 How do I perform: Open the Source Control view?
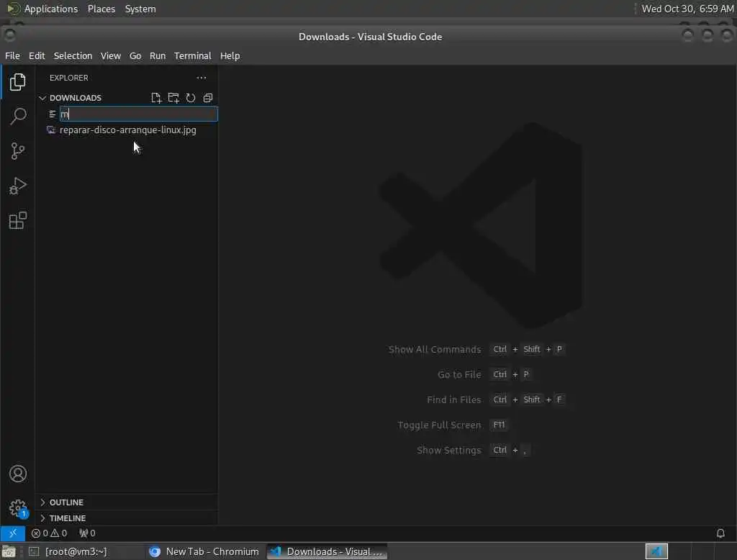coord(17,151)
